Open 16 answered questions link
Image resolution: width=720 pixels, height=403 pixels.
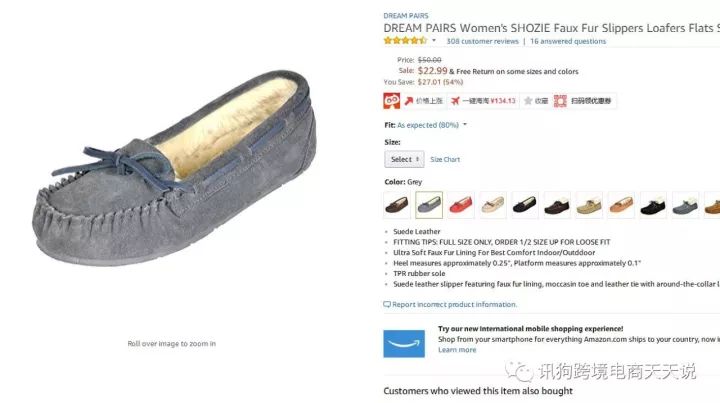568,41
